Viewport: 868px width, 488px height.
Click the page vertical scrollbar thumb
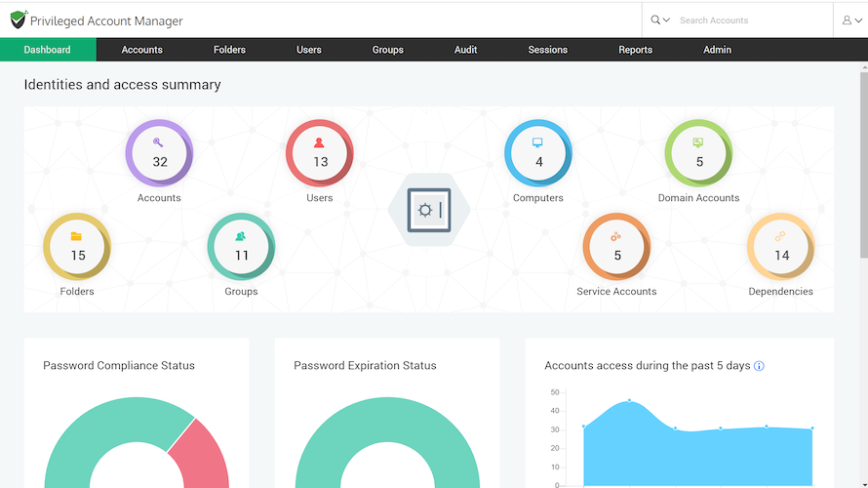(x=864, y=165)
